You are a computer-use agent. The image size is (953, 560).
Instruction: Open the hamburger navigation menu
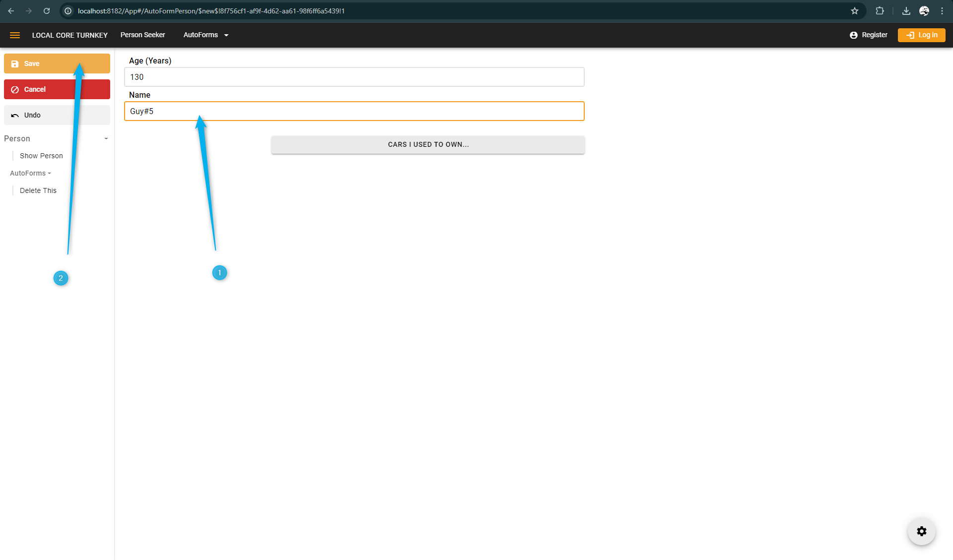click(x=15, y=35)
